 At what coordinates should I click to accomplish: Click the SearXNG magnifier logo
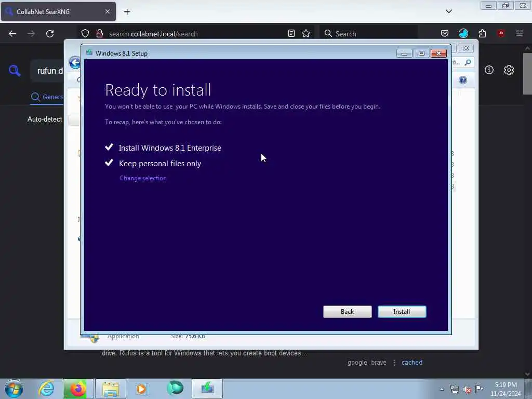[x=14, y=71]
